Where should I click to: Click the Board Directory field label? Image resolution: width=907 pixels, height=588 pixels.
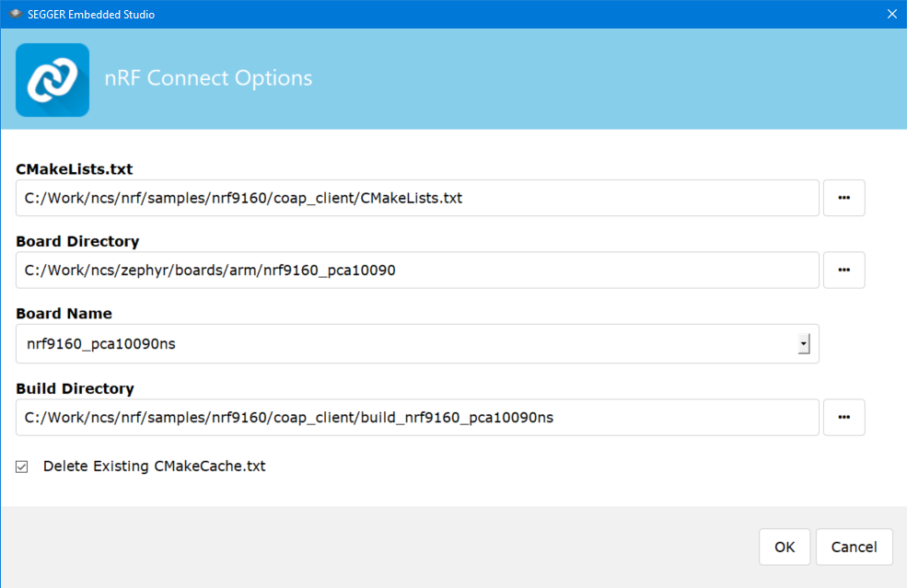(x=77, y=241)
